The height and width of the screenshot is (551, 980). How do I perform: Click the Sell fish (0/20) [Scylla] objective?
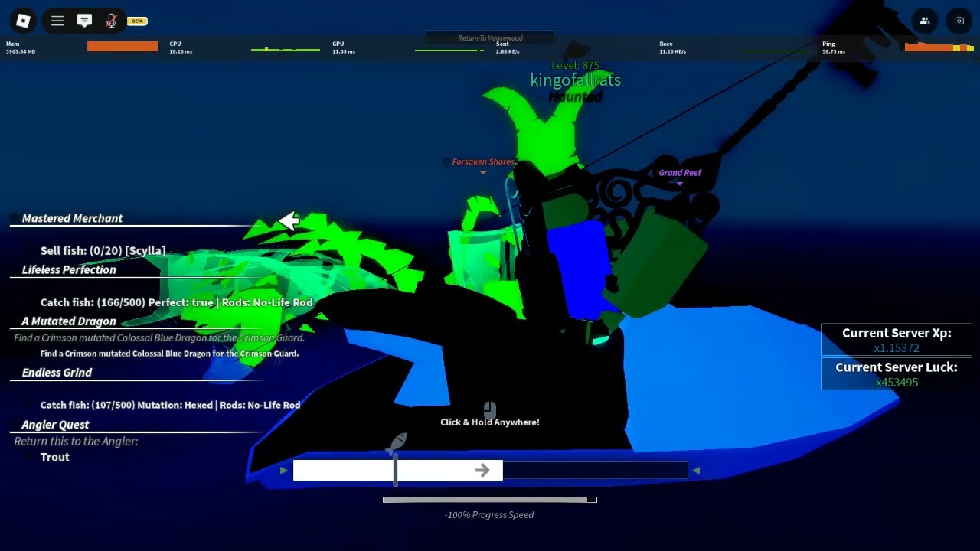point(103,251)
